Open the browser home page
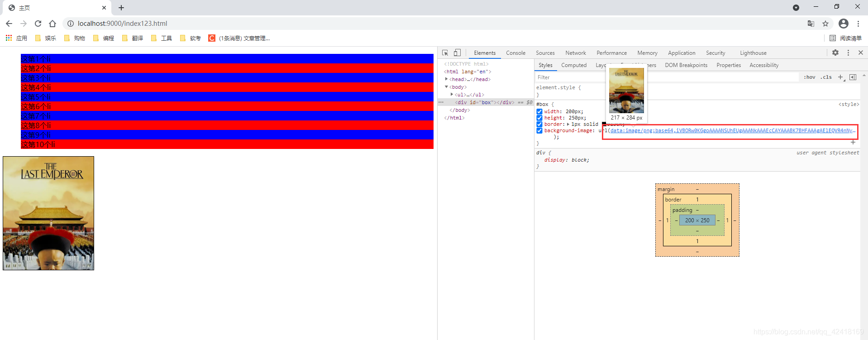Image resolution: width=868 pixels, height=340 pixels. click(x=52, y=24)
